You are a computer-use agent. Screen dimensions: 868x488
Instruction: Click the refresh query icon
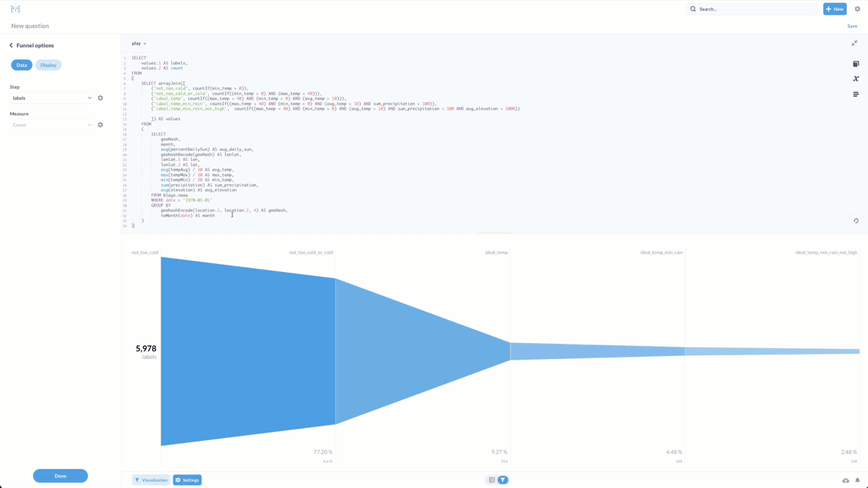click(856, 221)
